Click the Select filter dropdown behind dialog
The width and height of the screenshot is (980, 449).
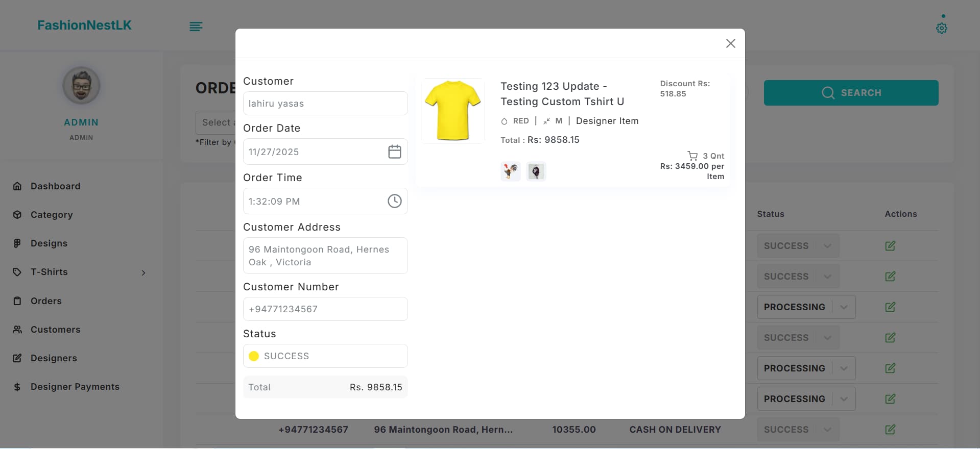pos(216,122)
